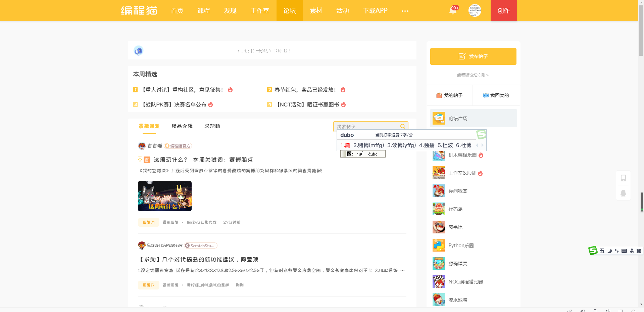Open 春节红包，奖品已经发放 featured post

coord(306,90)
